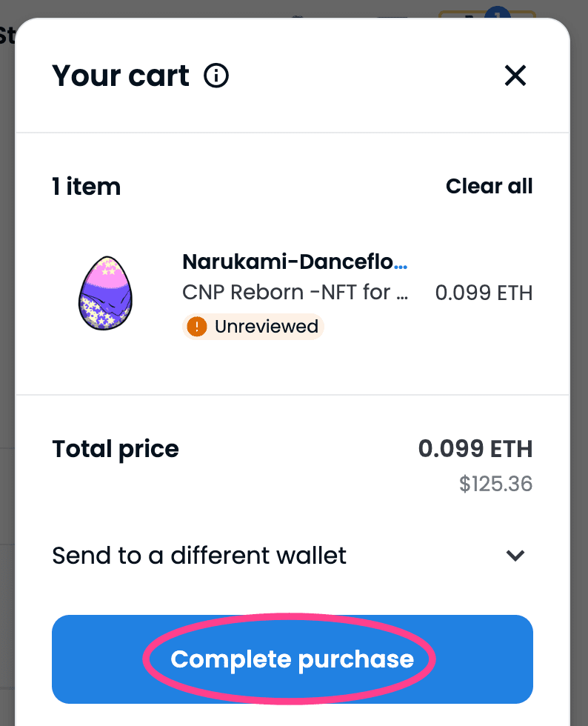Click the purple egg NFT thumbnail
This screenshot has height=726, width=588.
[105, 293]
